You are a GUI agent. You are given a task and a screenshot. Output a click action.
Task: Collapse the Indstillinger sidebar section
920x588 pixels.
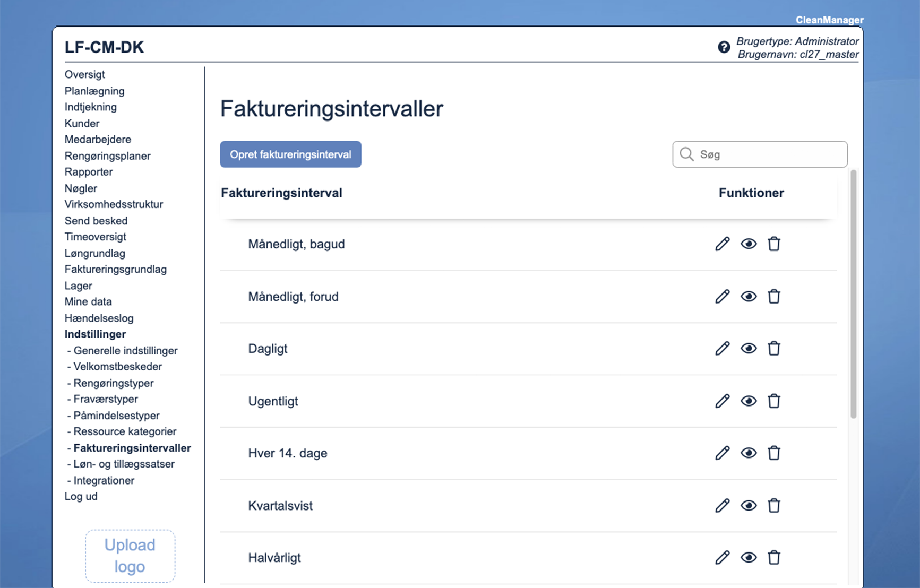click(x=95, y=334)
